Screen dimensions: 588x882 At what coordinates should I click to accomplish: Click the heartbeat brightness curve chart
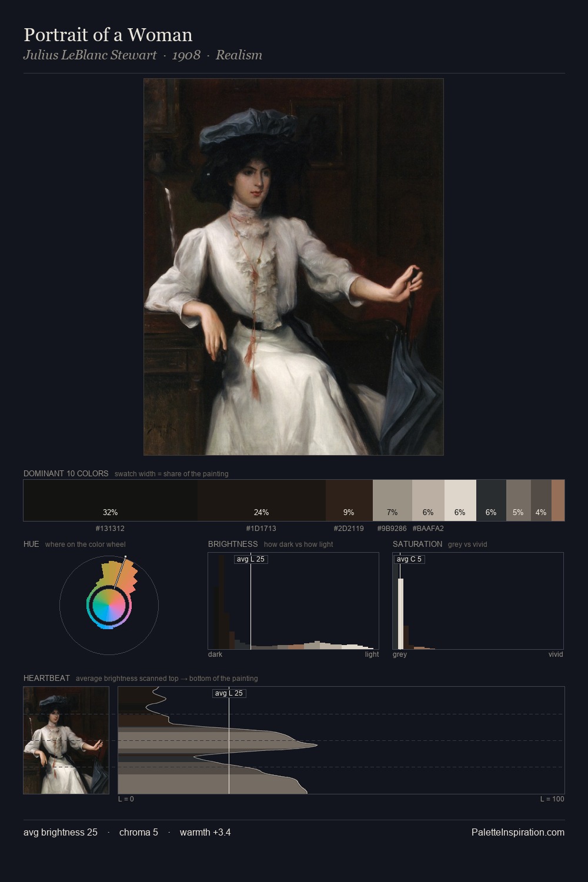point(341,740)
